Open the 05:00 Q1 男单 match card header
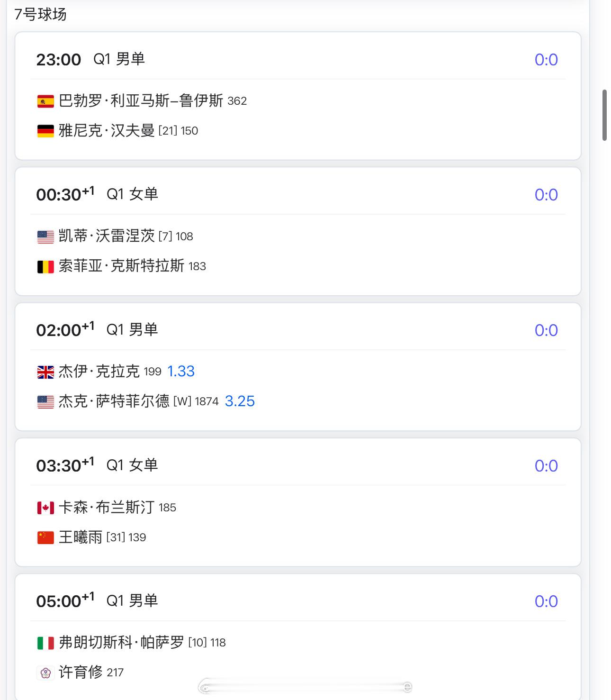Viewport: 611px width, 700px height. pos(298,601)
